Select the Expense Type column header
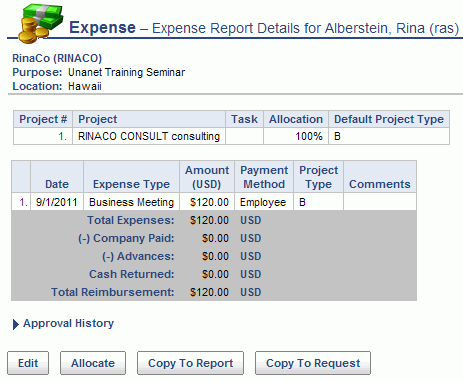 [131, 177]
